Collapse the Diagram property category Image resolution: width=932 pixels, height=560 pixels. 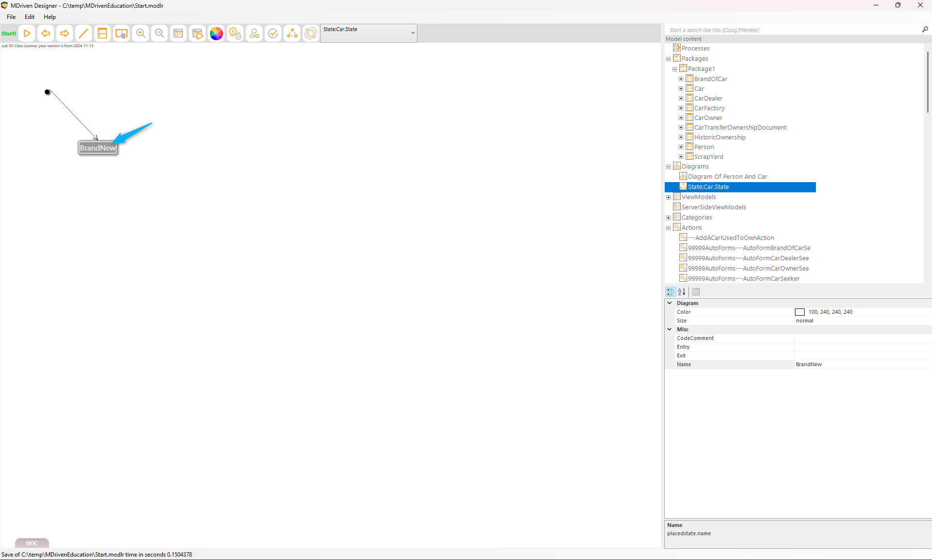coord(669,303)
